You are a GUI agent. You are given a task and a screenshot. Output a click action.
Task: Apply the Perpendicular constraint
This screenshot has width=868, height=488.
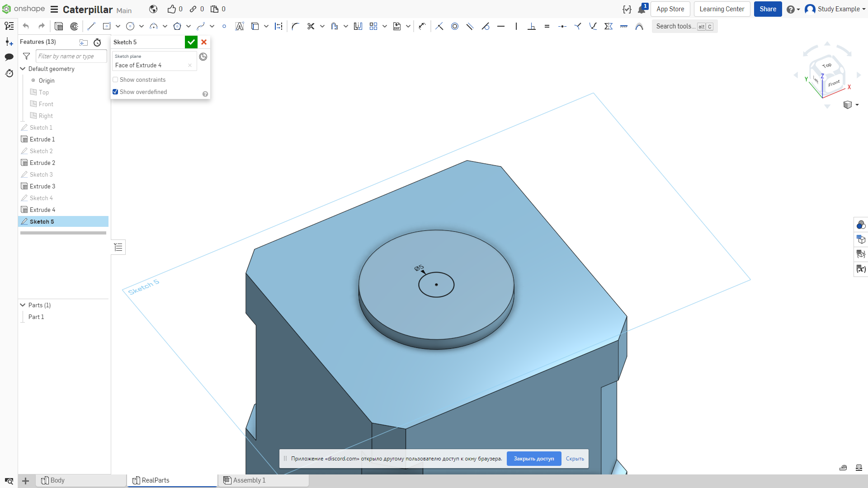pos(532,26)
